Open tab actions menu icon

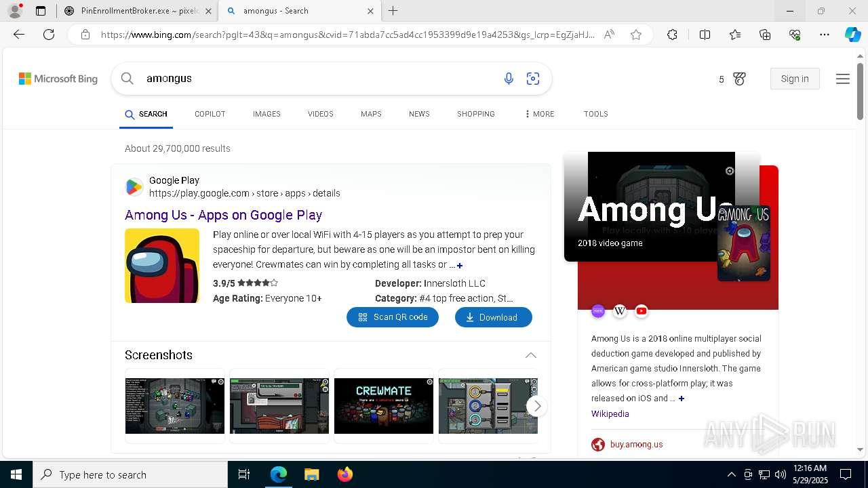click(41, 11)
